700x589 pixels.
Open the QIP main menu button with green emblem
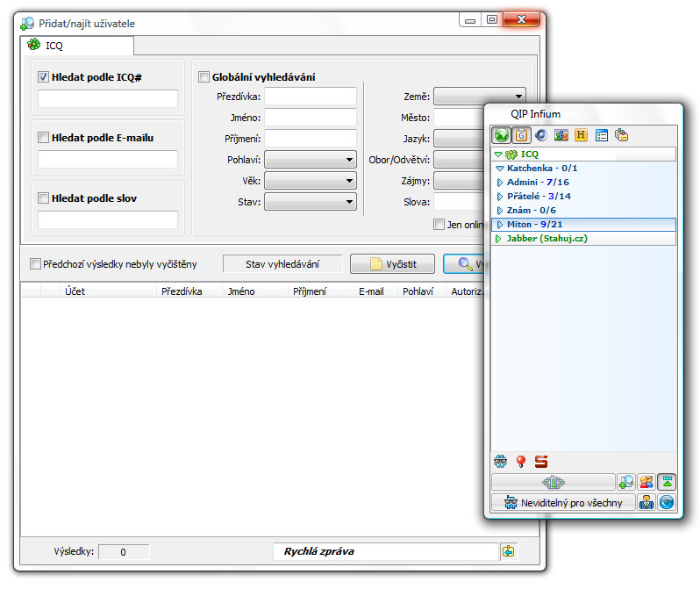click(x=554, y=482)
